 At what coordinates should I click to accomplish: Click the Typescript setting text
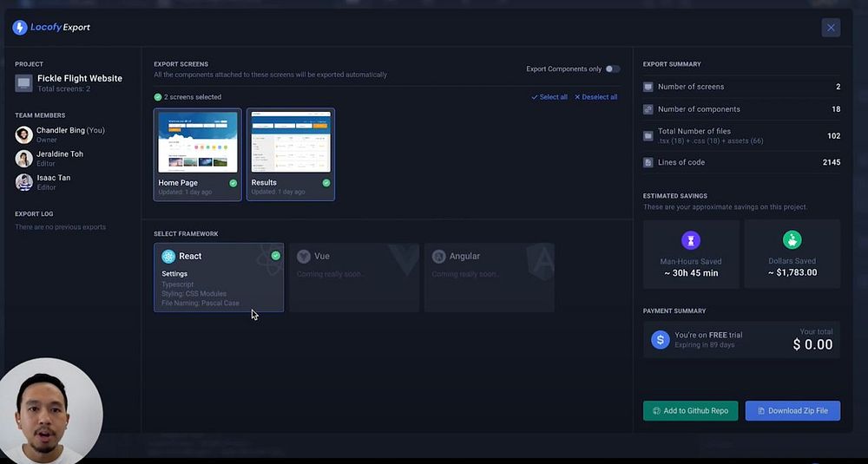[178, 284]
